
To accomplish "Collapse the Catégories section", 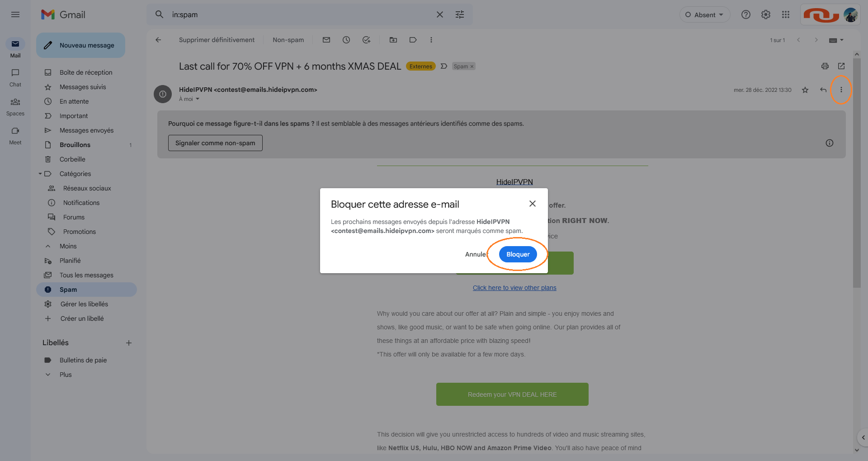I will (40, 174).
